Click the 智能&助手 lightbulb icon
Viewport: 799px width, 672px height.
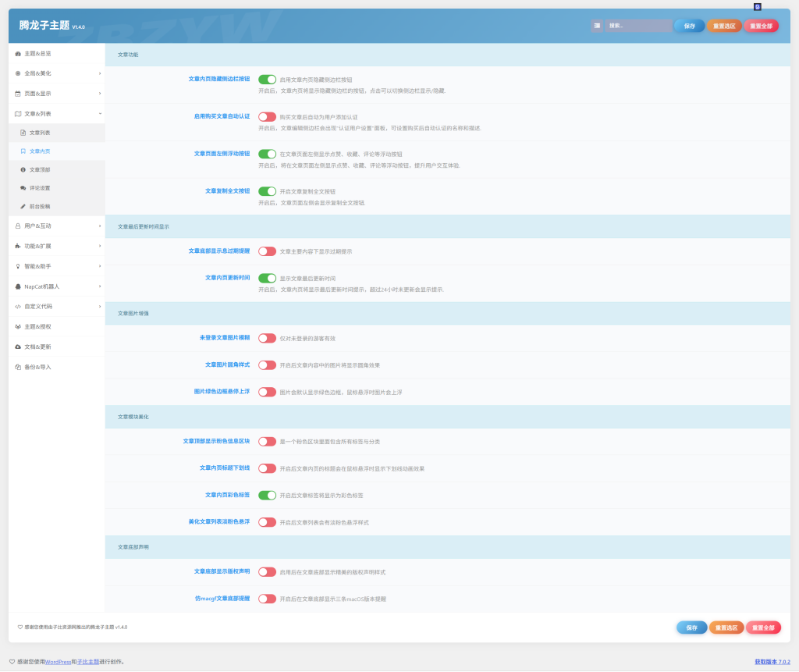coord(18,266)
